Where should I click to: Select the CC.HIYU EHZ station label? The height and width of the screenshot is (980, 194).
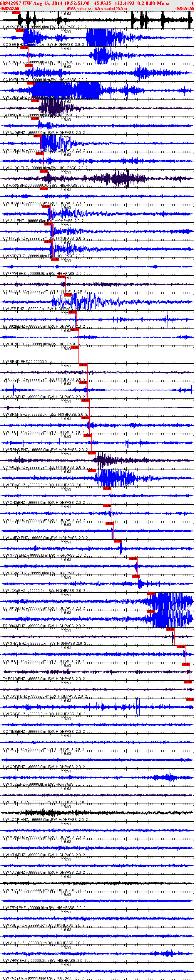click(x=45, y=238)
